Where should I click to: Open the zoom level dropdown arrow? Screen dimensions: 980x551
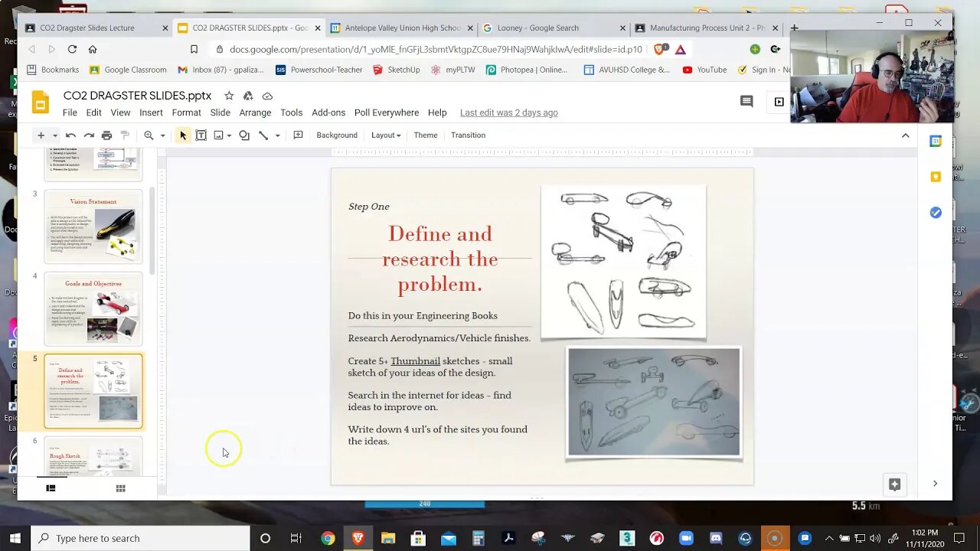pyautogui.click(x=162, y=135)
